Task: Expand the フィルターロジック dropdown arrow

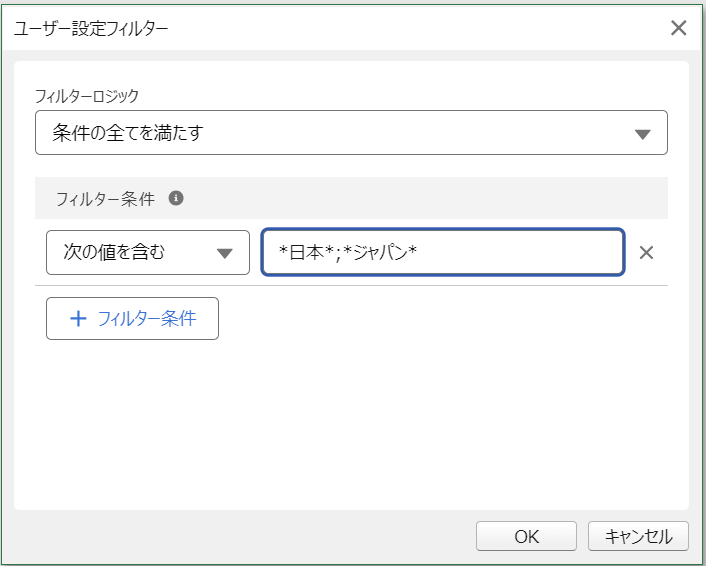Action: [x=643, y=134]
